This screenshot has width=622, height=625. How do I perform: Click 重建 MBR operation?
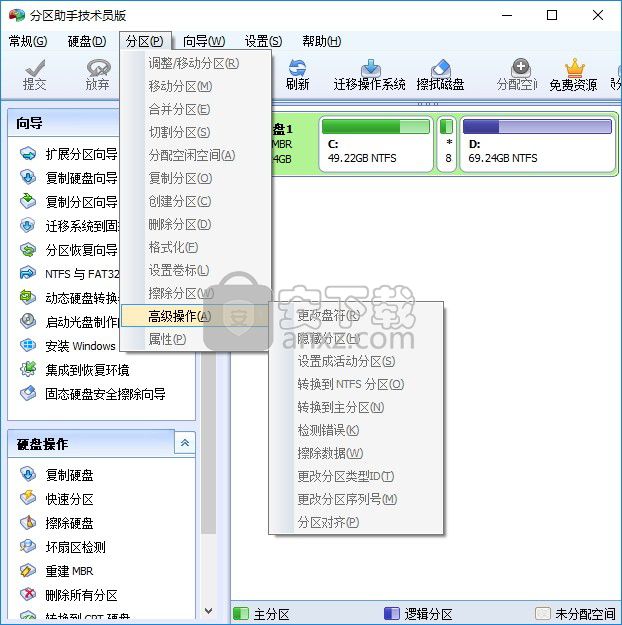tap(56, 571)
